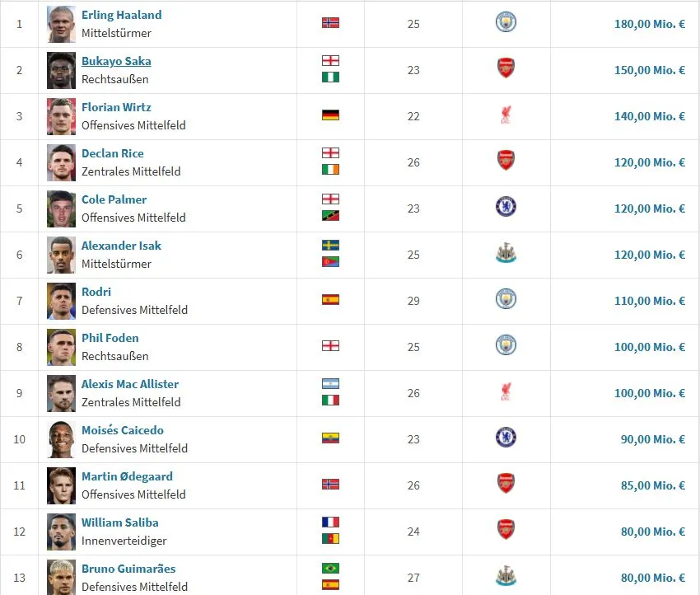
Task: Click Liverpool crest in Florian Wirtz's row
Action: coord(506,115)
